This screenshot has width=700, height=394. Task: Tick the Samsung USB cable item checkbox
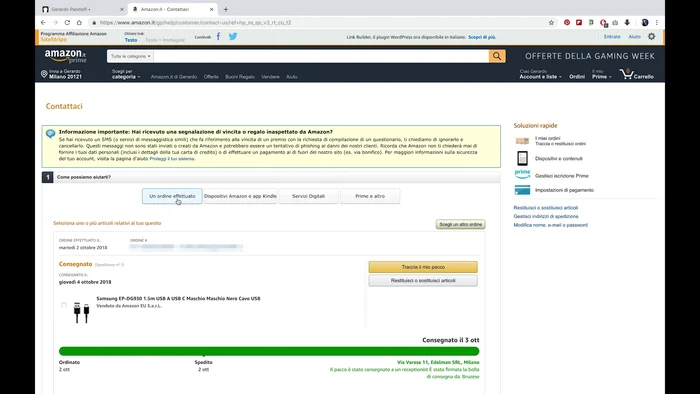[x=64, y=305]
